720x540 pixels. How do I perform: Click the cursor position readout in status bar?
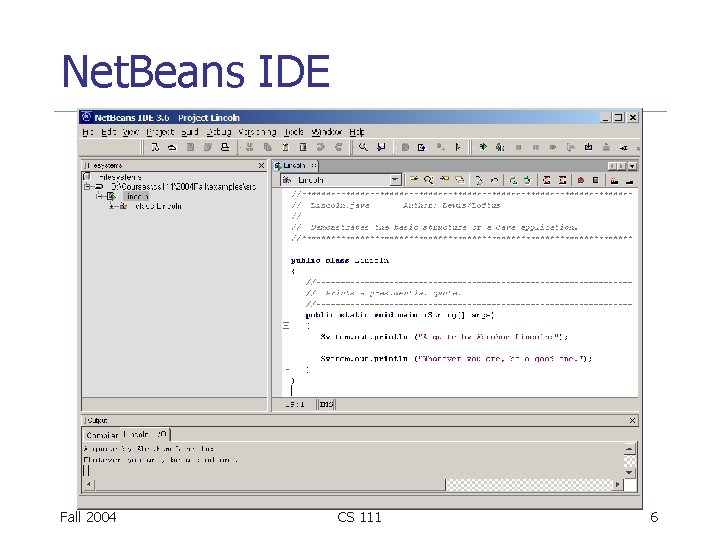pyautogui.click(x=295, y=405)
